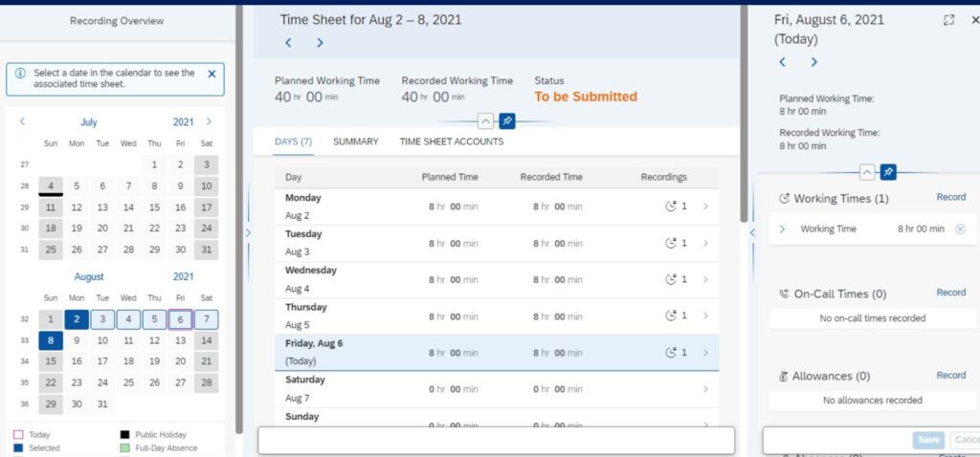Click 'Recorded Working Time' label in header

[457, 80]
